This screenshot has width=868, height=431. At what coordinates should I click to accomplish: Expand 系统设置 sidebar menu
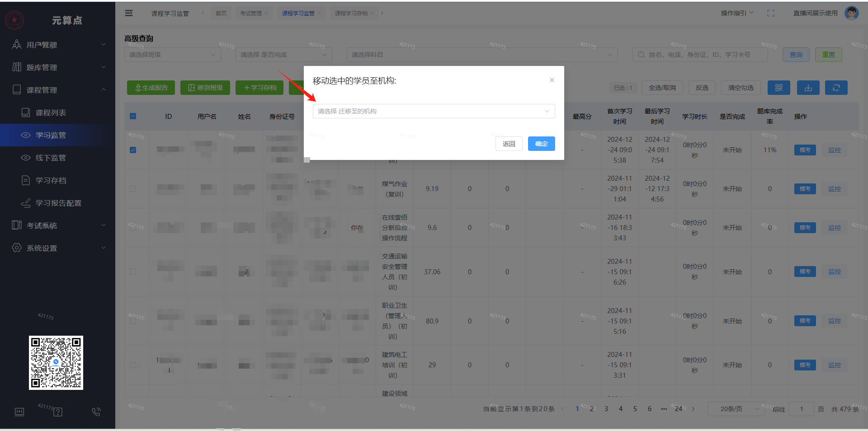[58, 248]
